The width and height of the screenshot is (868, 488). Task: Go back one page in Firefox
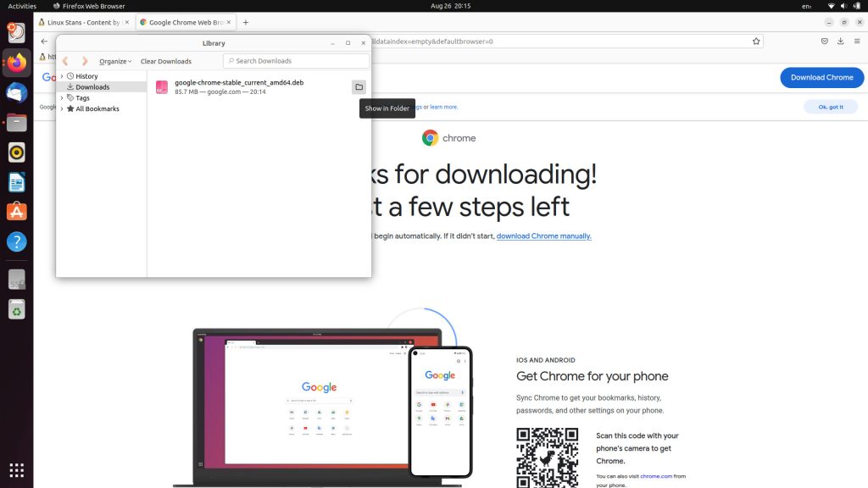pos(44,42)
